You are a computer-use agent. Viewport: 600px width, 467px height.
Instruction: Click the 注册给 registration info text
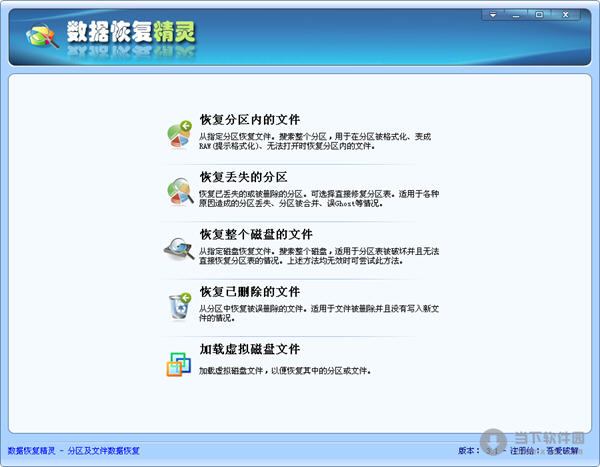(x=545, y=451)
